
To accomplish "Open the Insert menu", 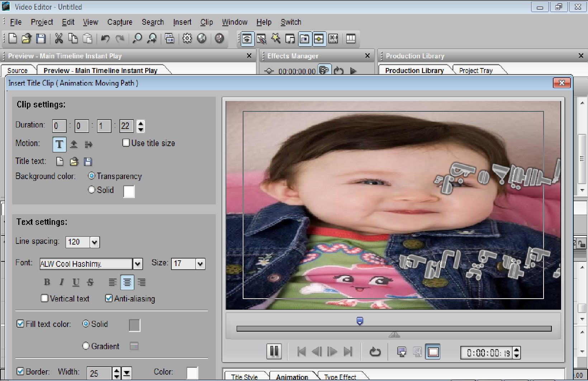I will click(x=182, y=22).
